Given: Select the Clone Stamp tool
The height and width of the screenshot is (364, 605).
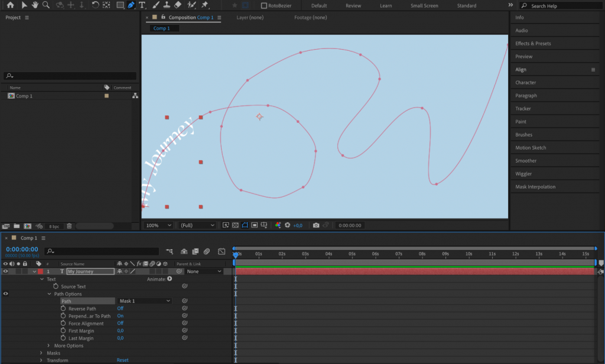Looking at the screenshot, I should (166, 5).
